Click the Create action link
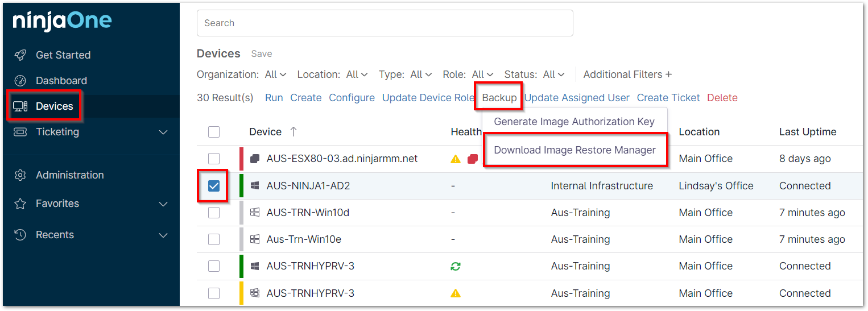The image size is (868, 311). [x=306, y=98]
